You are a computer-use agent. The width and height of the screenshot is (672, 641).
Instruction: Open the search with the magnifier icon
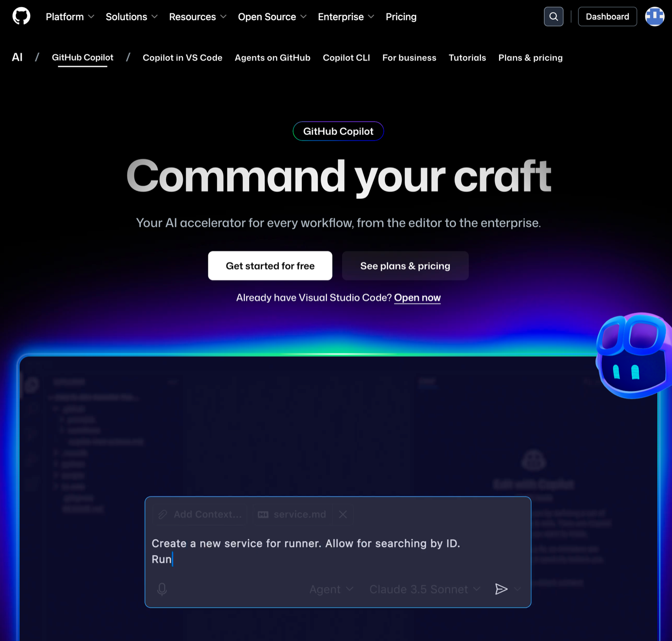tap(553, 16)
